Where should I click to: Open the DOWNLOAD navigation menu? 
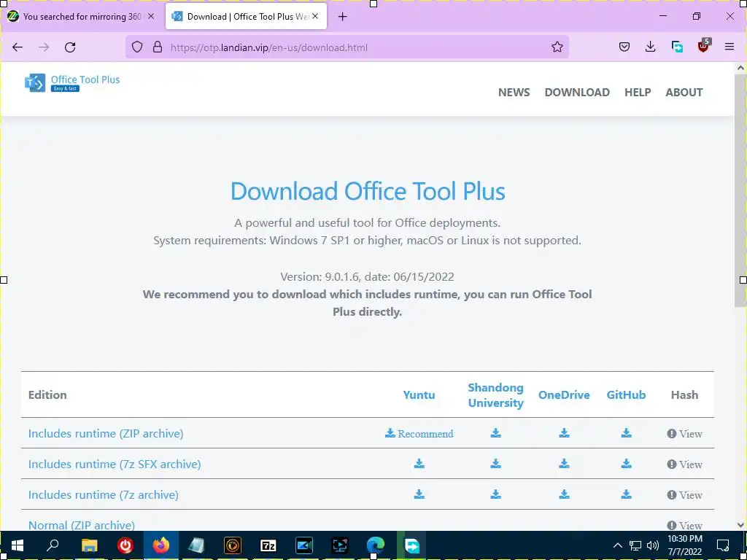click(x=577, y=92)
